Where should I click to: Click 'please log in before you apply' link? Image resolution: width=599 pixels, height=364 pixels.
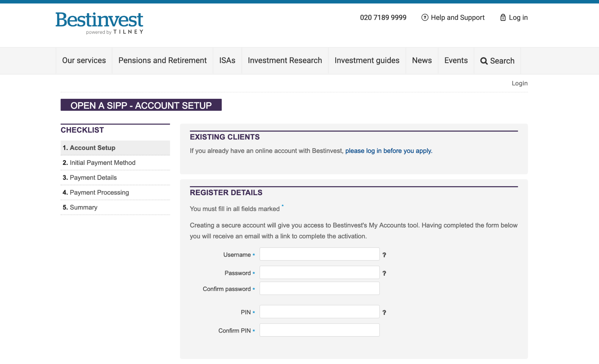click(389, 151)
